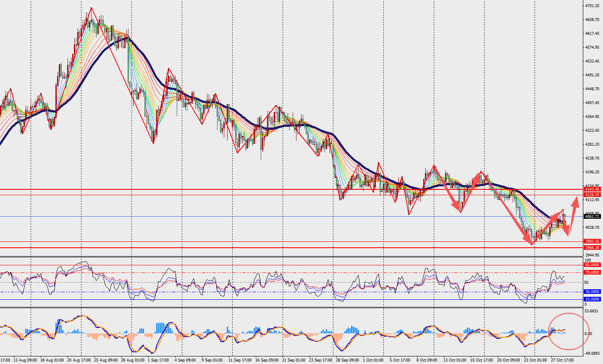Click the red support label 3985.56
Viewport: 603px width, 364px height.
(x=592, y=241)
